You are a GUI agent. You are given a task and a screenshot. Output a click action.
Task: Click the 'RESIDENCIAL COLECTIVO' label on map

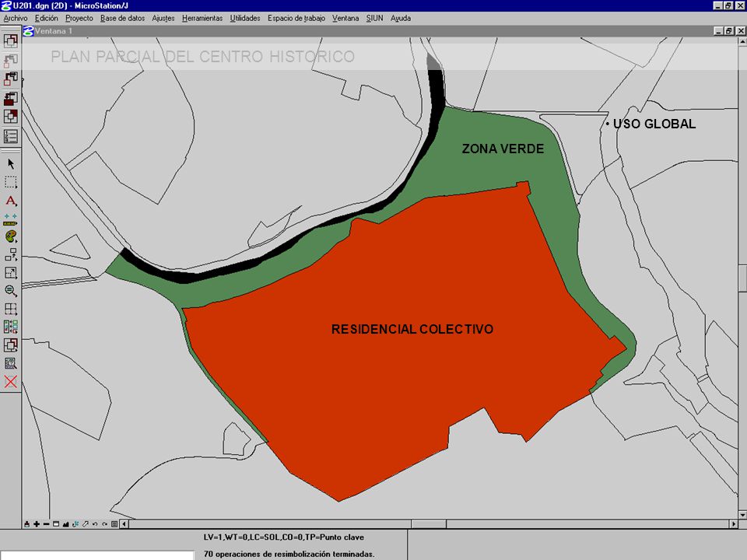pyautogui.click(x=412, y=329)
